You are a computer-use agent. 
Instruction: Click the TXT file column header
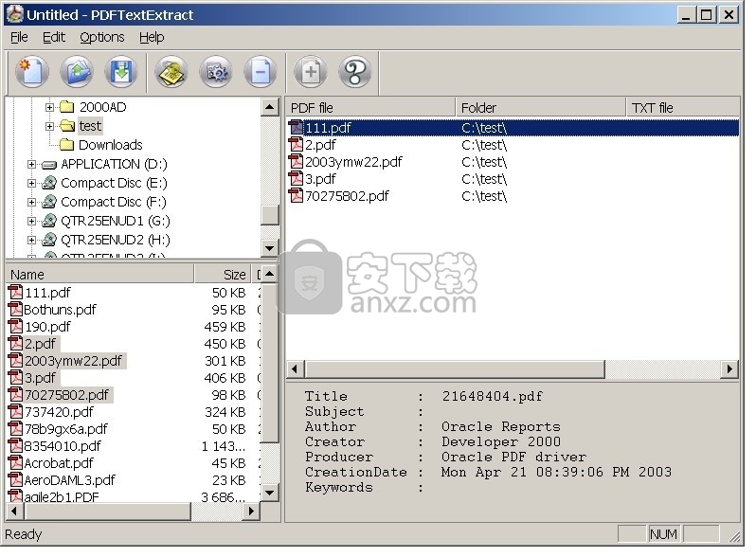tap(683, 108)
